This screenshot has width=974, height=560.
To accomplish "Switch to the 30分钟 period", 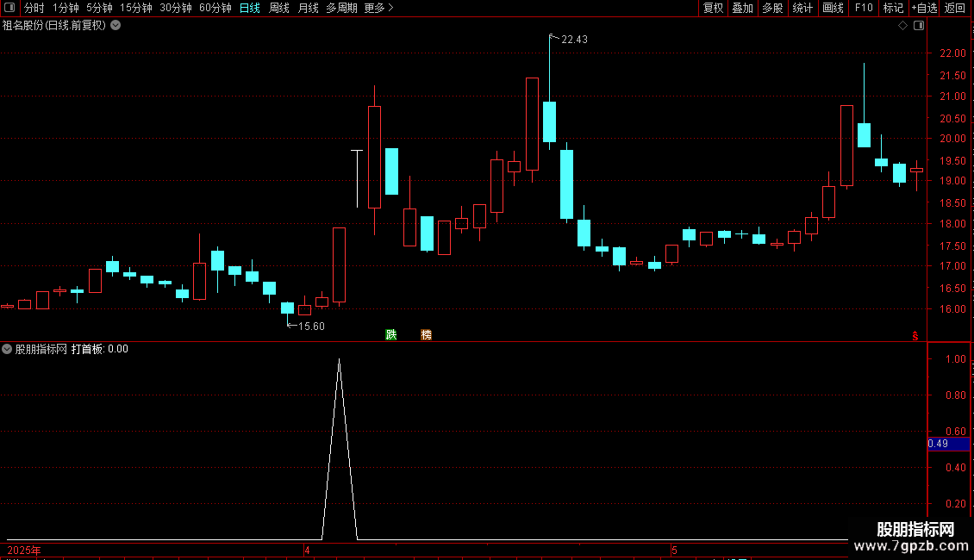I will coord(176,8).
